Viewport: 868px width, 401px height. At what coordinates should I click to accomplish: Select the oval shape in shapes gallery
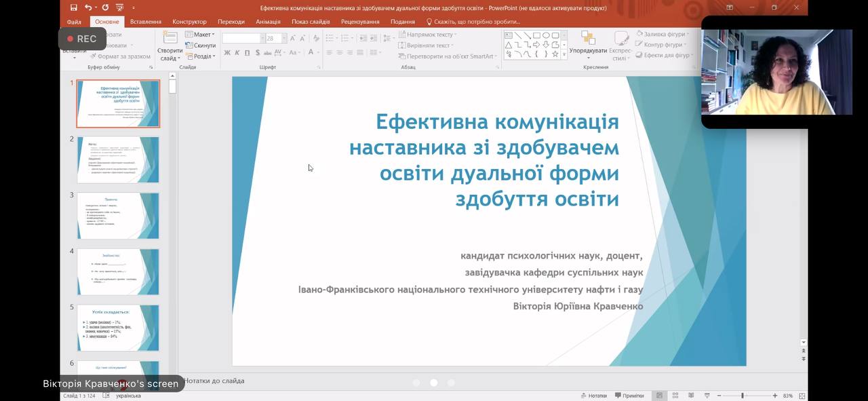click(545, 35)
